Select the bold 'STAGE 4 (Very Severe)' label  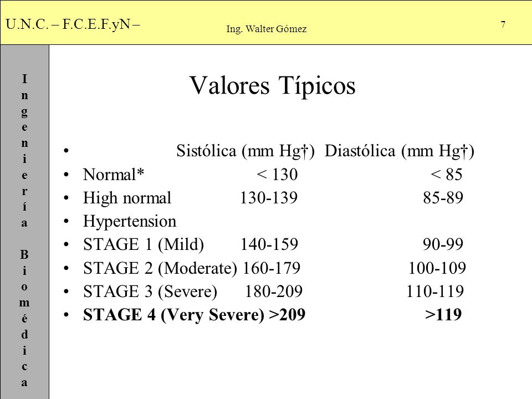point(173,315)
